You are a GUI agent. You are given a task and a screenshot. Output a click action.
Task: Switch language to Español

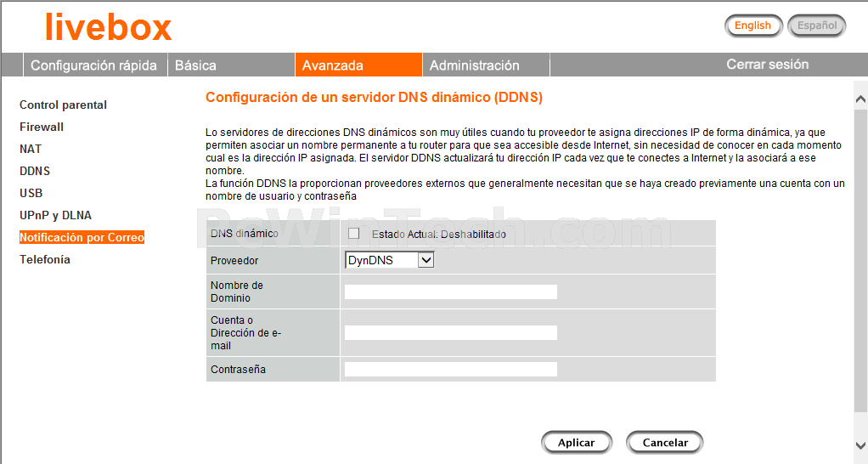tap(817, 25)
